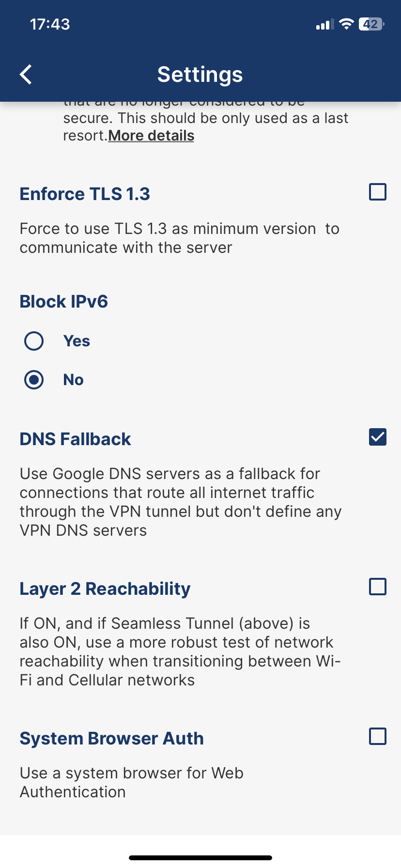Tap the home indicator bar

click(x=200, y=858)
